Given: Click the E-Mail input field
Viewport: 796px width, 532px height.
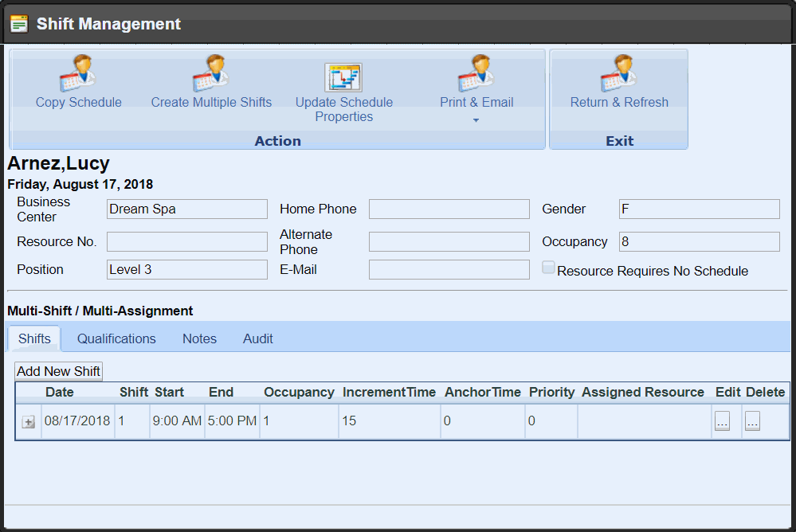Looking at the screenshot, I should [449, 269].
